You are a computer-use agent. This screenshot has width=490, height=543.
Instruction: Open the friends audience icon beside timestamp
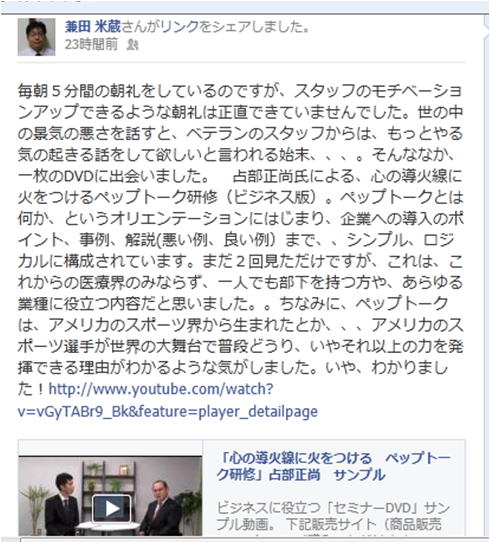132,45
